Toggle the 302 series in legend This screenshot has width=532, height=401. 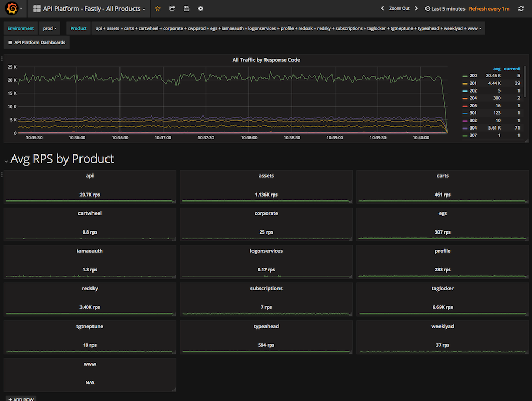pos(473,121)
